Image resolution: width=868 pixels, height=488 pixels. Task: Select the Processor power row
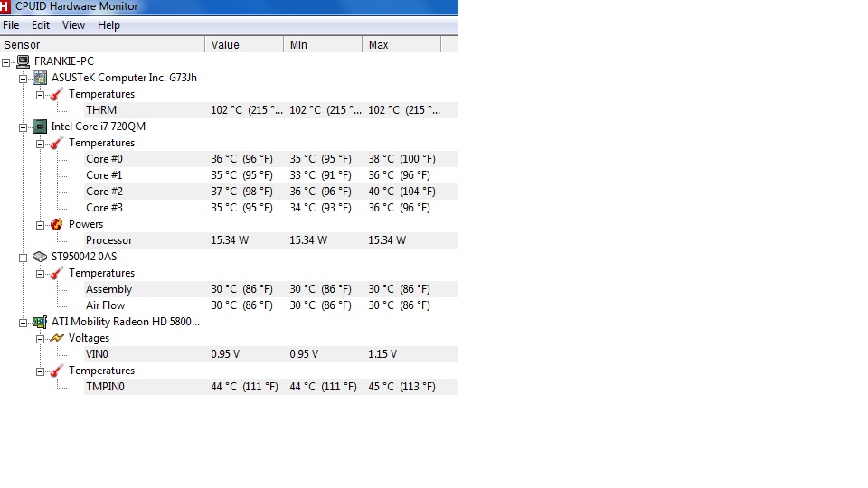(x=271, y=240)
